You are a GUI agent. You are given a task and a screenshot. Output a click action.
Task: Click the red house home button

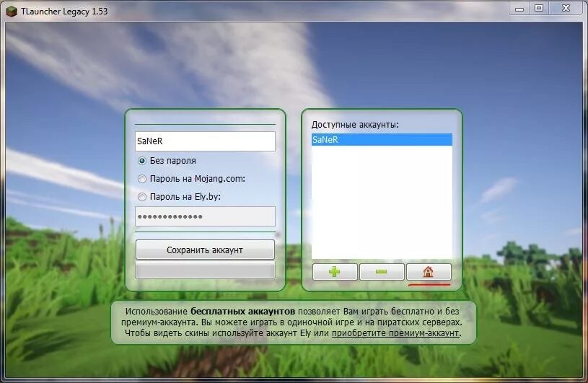point(429,272)
